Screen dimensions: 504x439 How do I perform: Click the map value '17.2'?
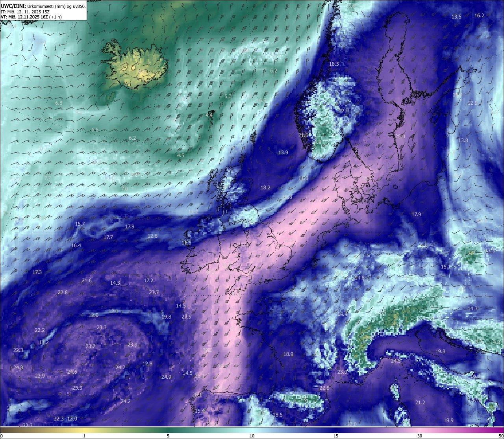[x=148, y=281]
